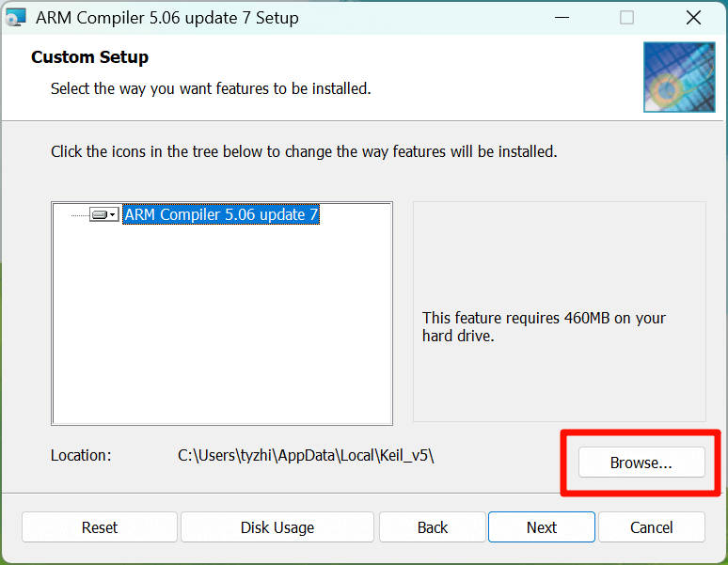Click the Keil_v5 install location path
Image resolution: width=728 pixels, height=565 pixels.
point(305,456)
